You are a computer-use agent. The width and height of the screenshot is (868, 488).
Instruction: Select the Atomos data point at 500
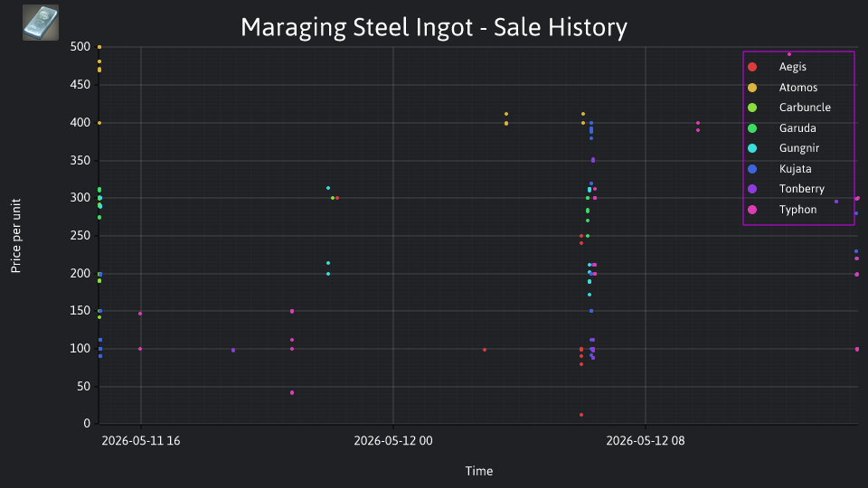pyautogui.click(x=99, y=47)
